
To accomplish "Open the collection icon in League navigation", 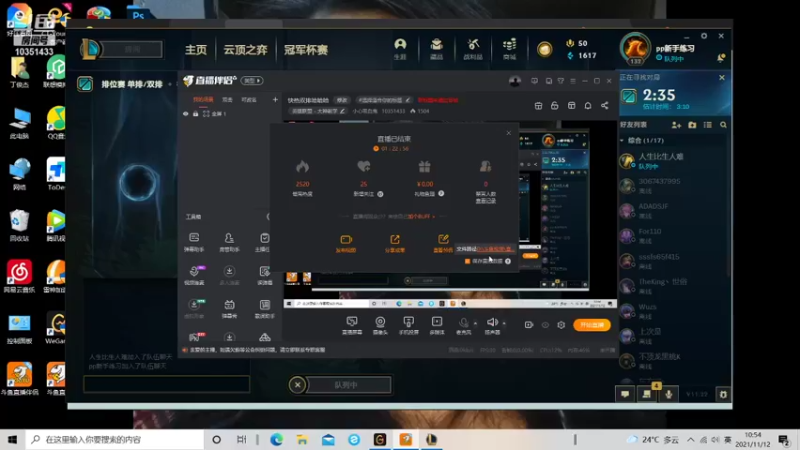I will pyautogui.click(x=437, y=49).
